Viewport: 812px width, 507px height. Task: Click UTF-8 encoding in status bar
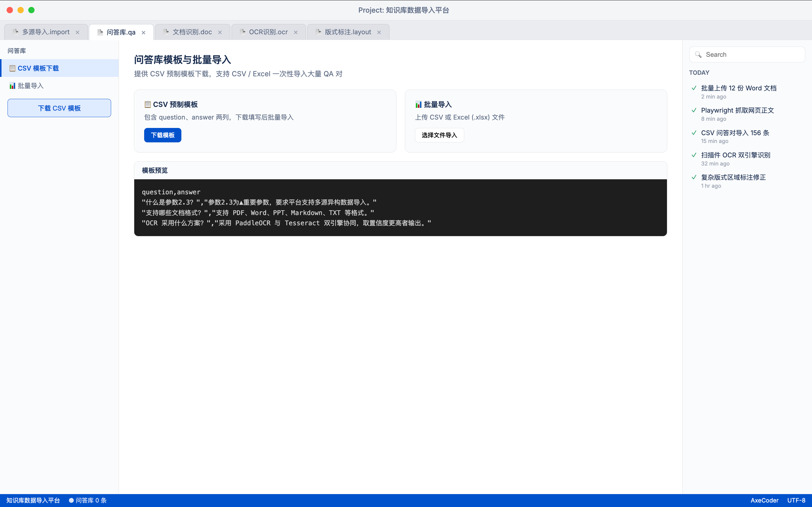tap(796, 500)
